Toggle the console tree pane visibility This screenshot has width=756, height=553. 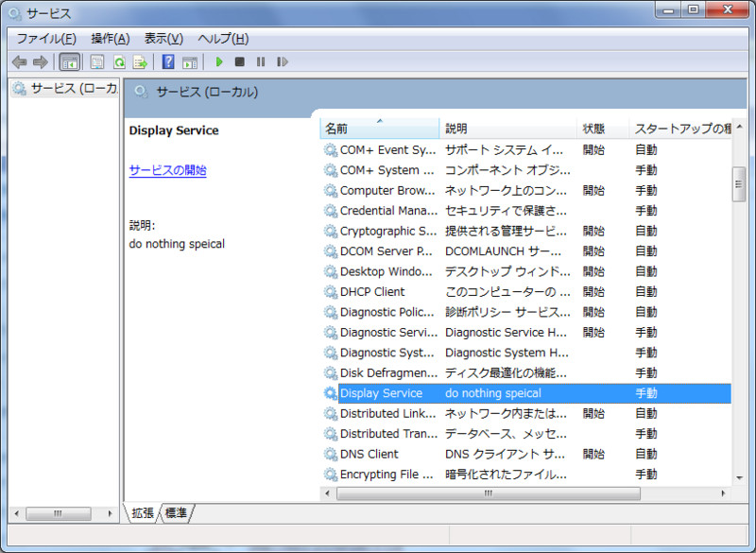tap(69, 61)
